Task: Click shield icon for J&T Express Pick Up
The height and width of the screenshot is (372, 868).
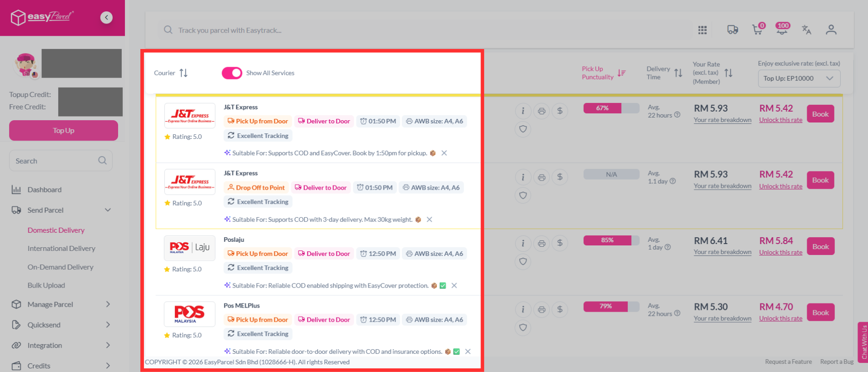Action: pyautogui.click(x=523, y=129)
